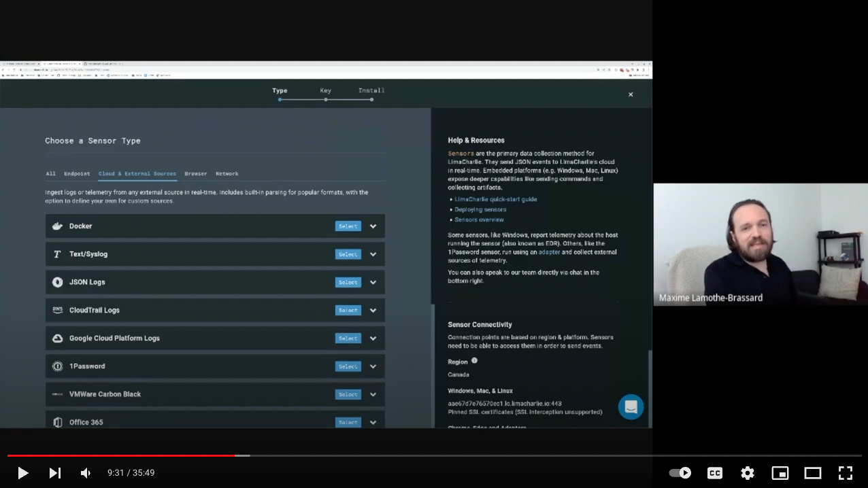Open the chat support bubble

tap(631, 406)
